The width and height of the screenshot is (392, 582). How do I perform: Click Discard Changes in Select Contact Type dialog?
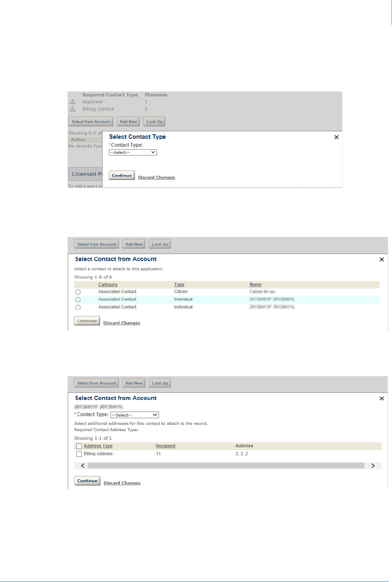(x=157, y=178)
